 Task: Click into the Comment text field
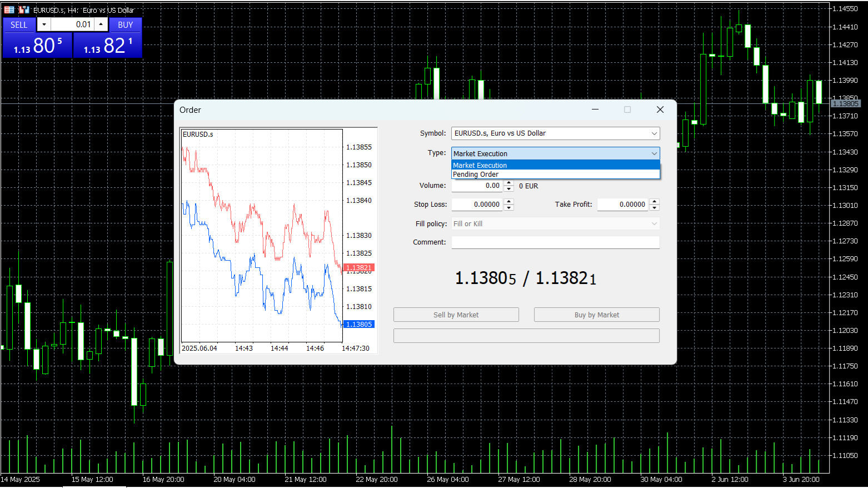[556, 242]
